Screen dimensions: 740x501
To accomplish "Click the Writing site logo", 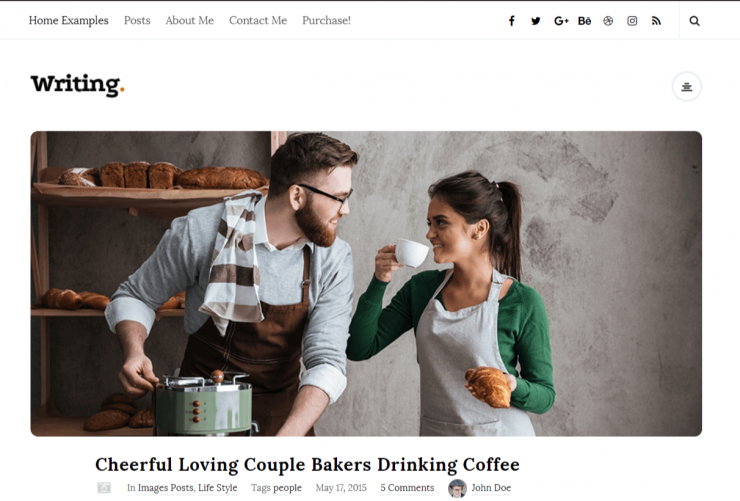I will coord(77,85).
